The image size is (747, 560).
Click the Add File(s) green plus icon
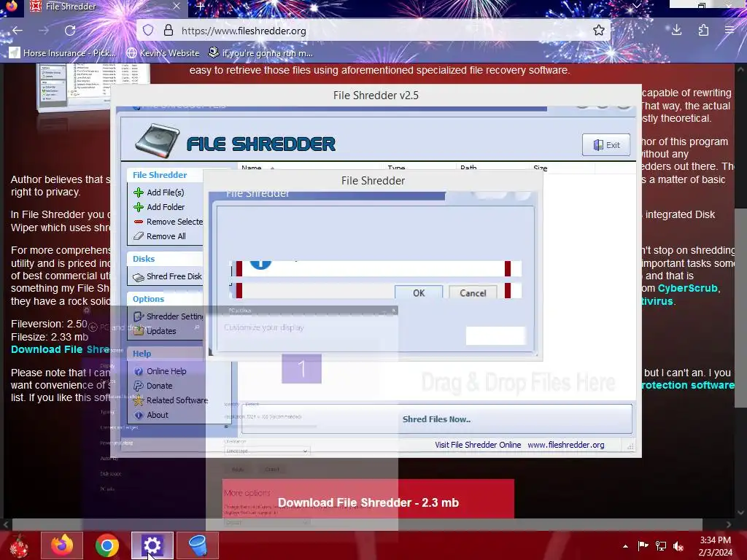139,192
